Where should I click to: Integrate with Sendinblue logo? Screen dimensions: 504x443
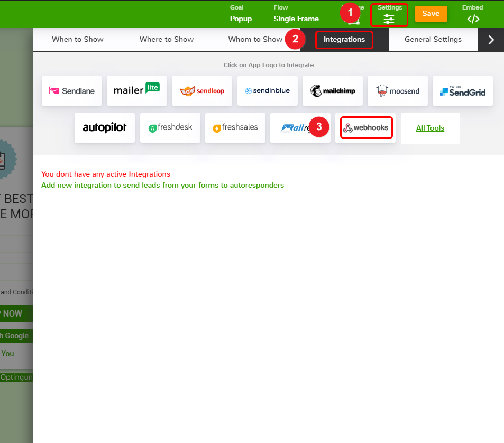tap(268, 91)
